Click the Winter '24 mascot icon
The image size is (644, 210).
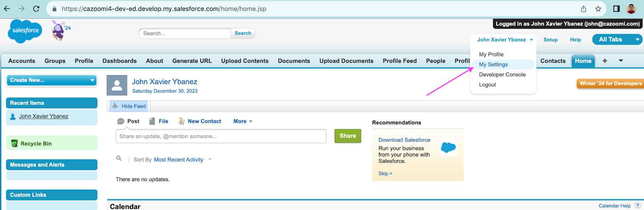60,31
